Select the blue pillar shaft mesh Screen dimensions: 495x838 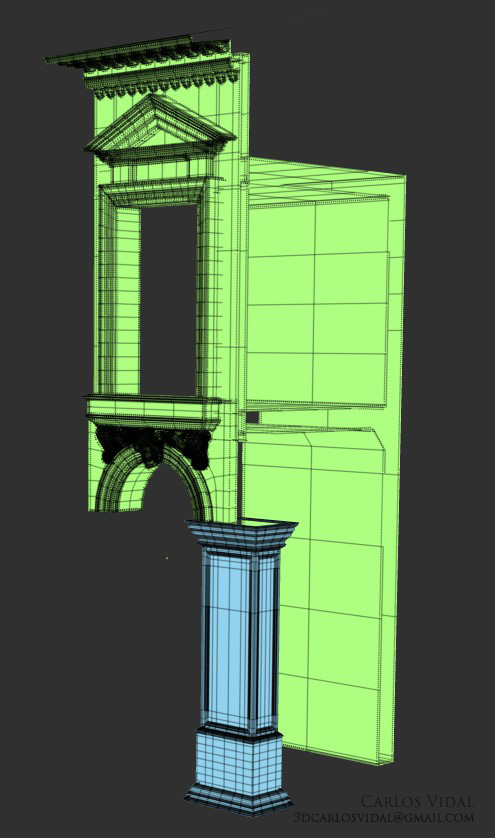[241, 639]
